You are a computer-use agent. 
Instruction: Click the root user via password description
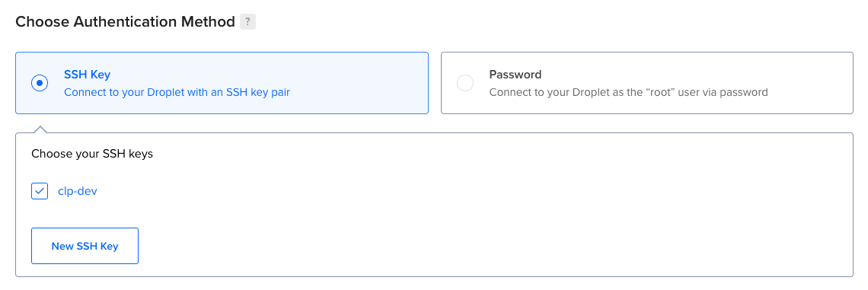click(628, 92)
